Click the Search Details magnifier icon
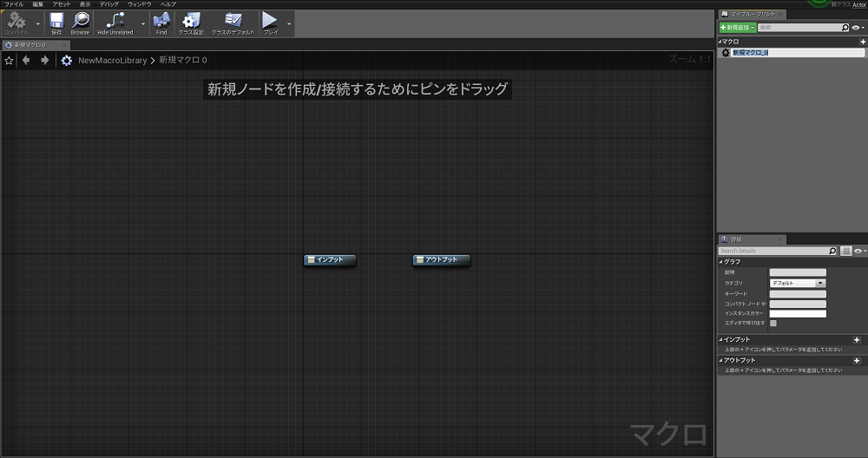 tap(832, 252)
